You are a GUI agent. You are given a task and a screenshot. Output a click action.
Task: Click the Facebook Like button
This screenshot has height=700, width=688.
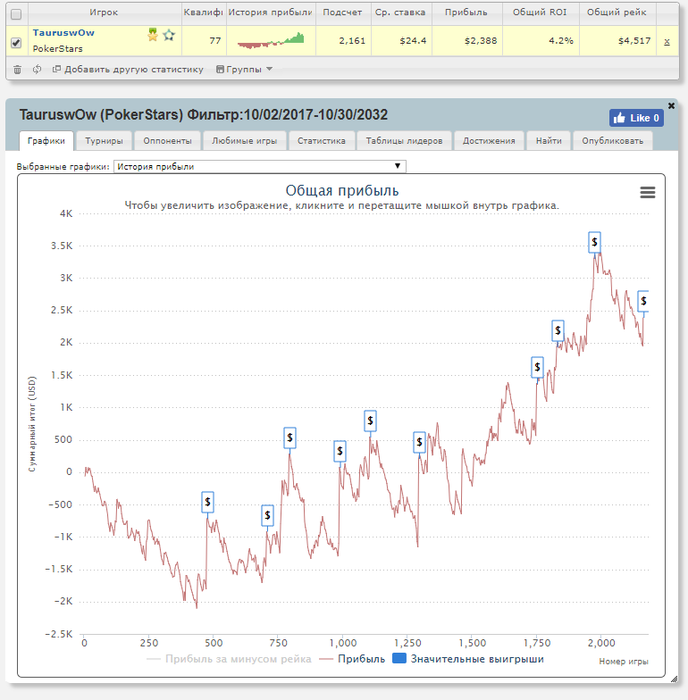click(x=636, y=118)
